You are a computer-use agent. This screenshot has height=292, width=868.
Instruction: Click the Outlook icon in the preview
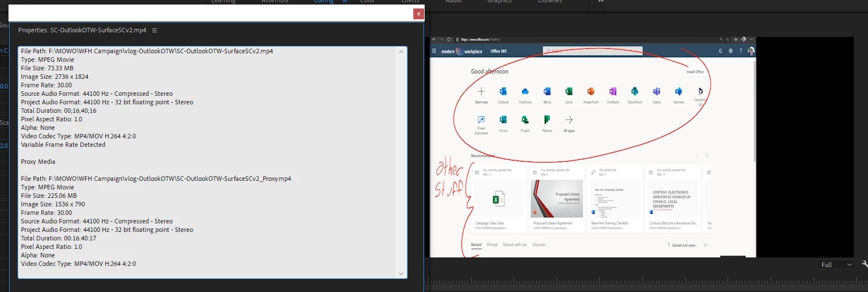(503, 91)
